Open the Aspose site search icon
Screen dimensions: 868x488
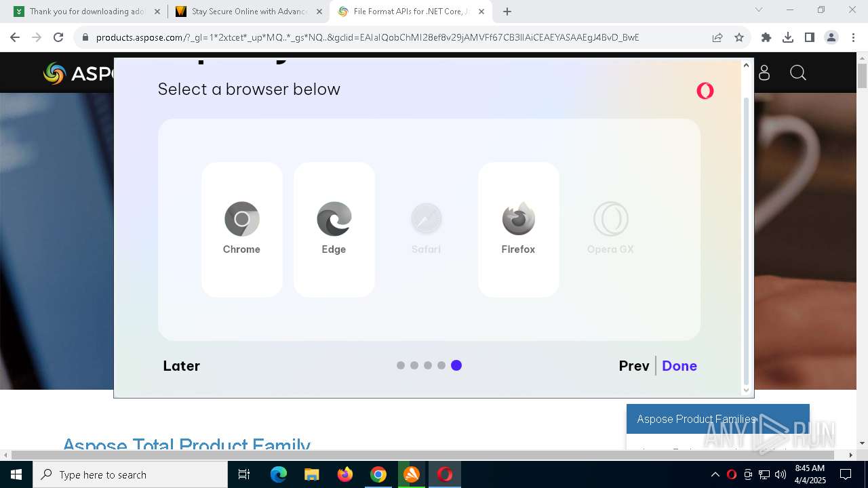click(x=798, y=73)
